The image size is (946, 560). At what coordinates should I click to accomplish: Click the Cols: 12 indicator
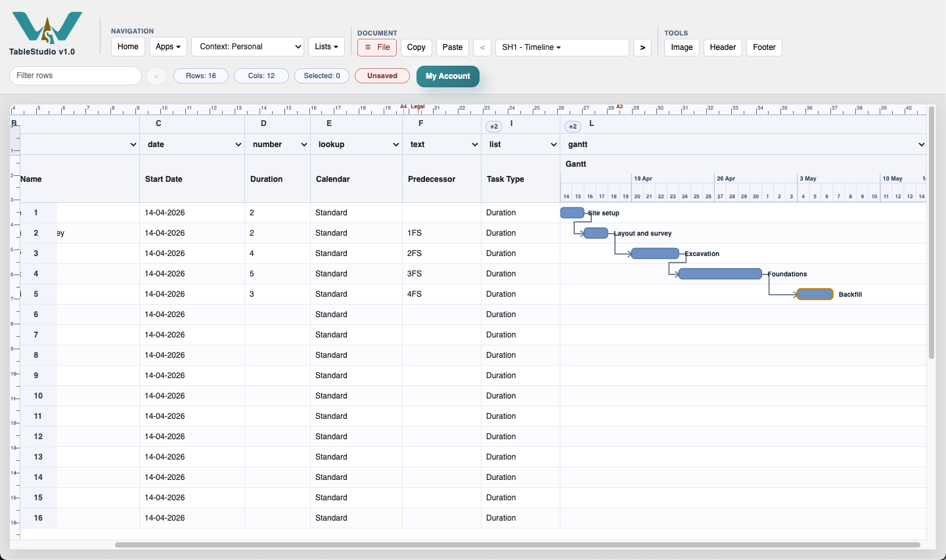(261, 76)
